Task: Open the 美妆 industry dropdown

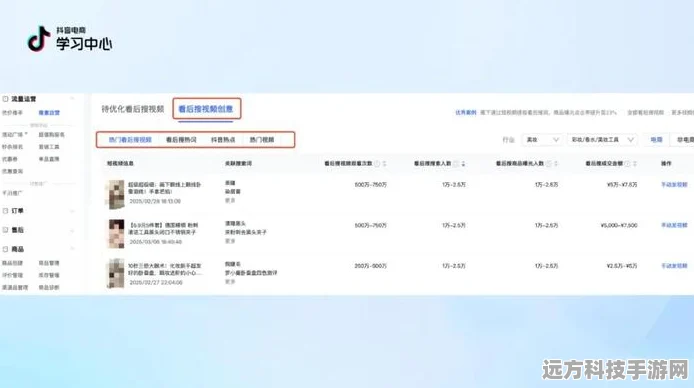Action: 542,140
